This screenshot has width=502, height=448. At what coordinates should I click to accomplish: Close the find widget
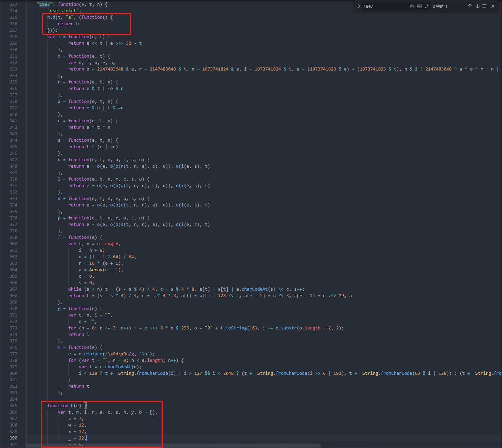coord(493,6)
